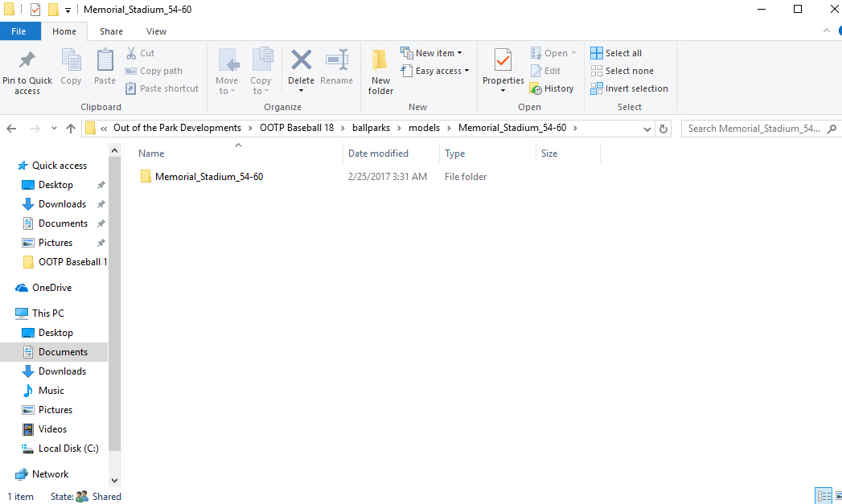Switch to the View ribbon tab
The image size is (842, 504).
tap(156, 31)
